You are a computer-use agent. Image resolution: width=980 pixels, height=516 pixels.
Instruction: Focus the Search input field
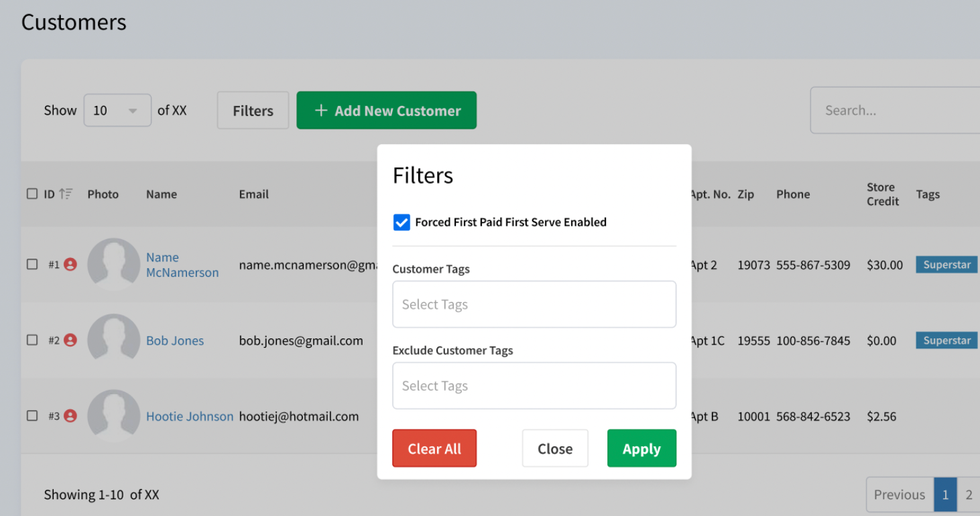point(895,111)
